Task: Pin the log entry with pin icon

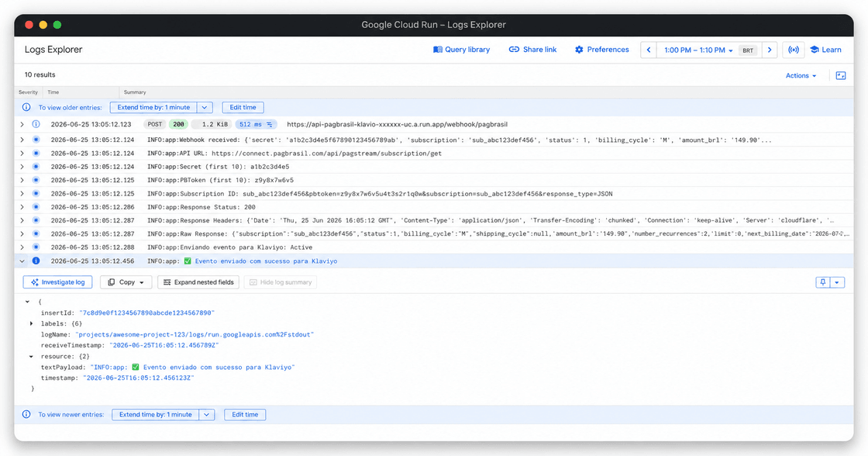Action: tap(822, 282)
